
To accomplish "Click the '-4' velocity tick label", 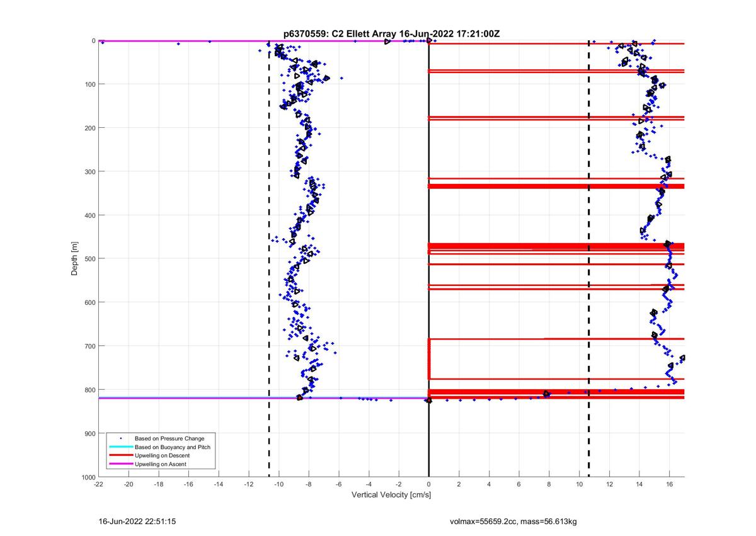I will pos(369,484).
